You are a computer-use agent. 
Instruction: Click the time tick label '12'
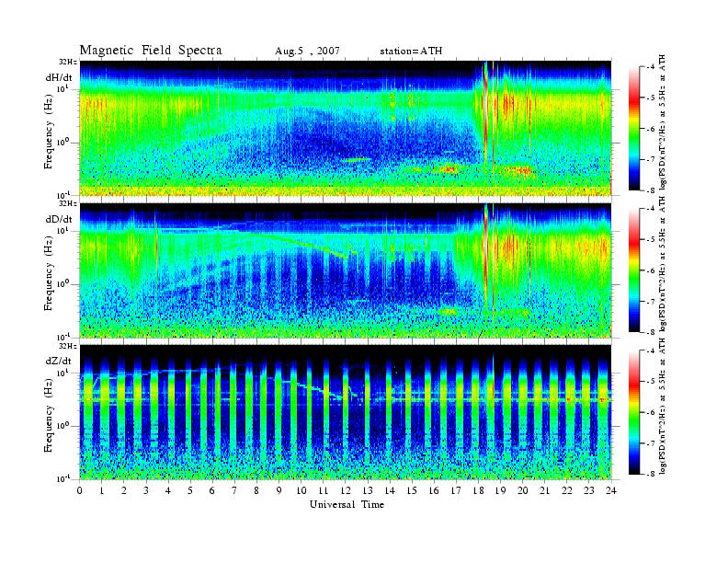pyautogui.click(x=346, y=490)
